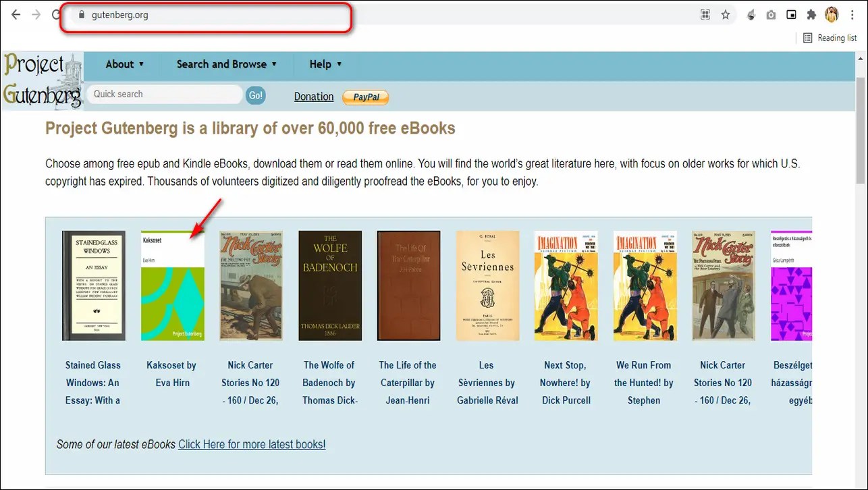
Task: Open the Extensions puzzle piece menu
Action: (811, 15)
